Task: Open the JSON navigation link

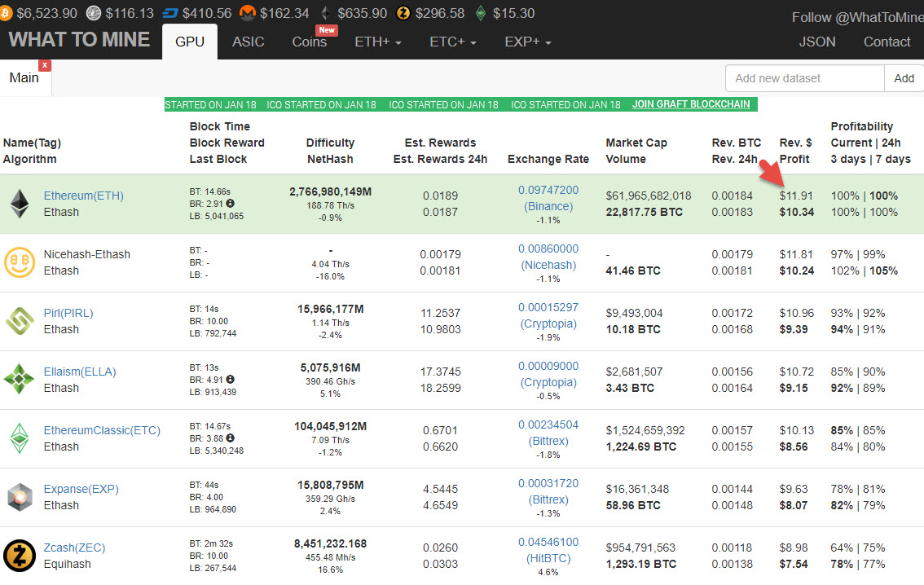Action: (816, 42)
